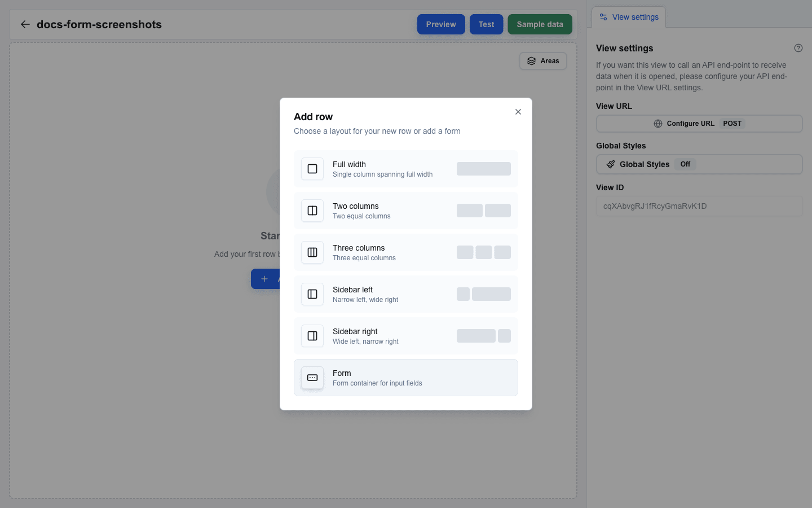Click the Full width layout preview thumbnail
Viewport: 812px width, 508px height.
484,169
